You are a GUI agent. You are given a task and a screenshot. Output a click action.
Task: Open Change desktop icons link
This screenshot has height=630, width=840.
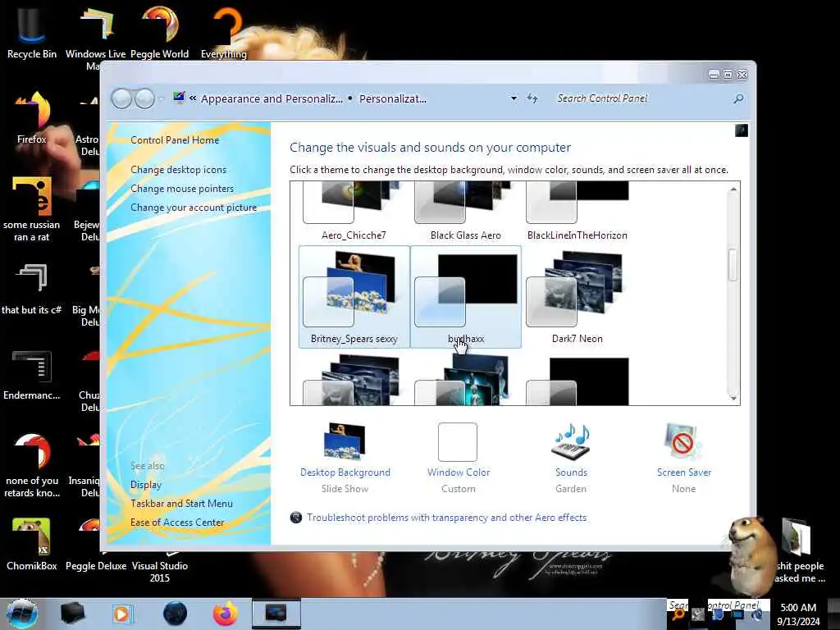pyautogui.click(x=178, y=169)
